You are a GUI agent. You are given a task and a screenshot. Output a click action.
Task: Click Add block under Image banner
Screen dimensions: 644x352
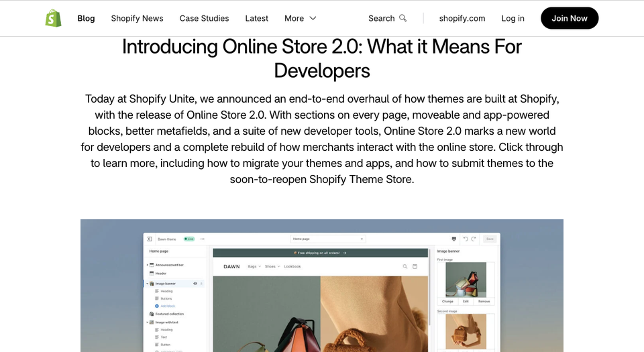point(165,306)
